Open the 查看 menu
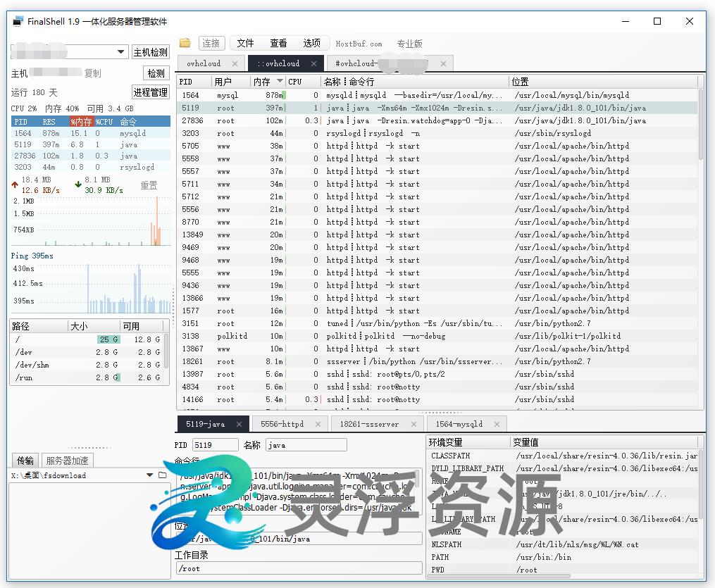715x588 pixels. point(278,43)
